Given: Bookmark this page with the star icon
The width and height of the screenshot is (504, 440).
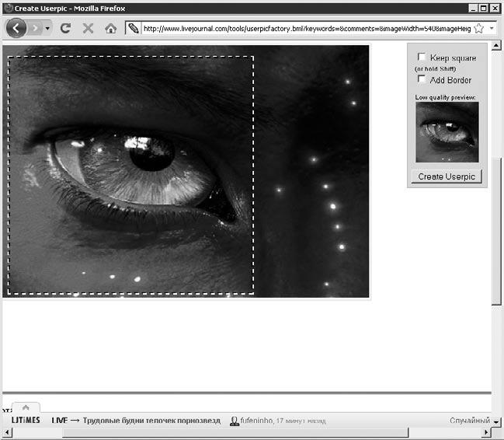Looking at the screenshot, I should point(478,28).
